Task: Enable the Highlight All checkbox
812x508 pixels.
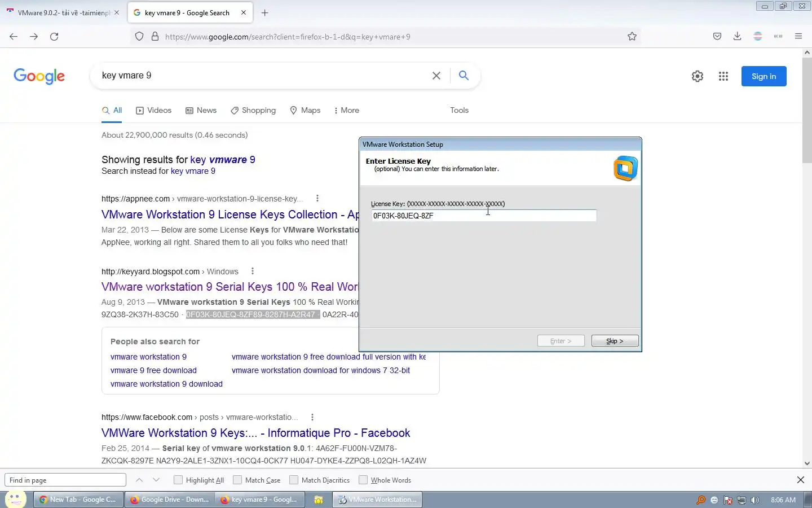Action: 178,480
